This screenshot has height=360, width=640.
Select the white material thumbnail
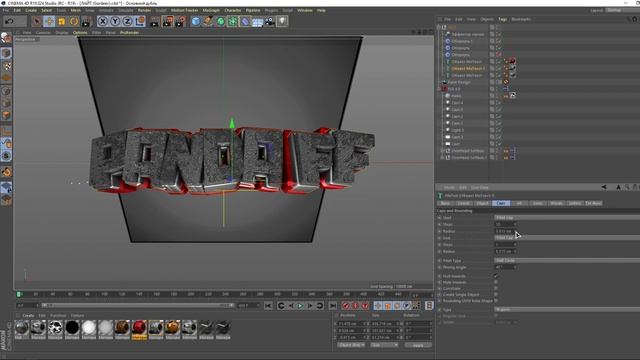[89, 328]
